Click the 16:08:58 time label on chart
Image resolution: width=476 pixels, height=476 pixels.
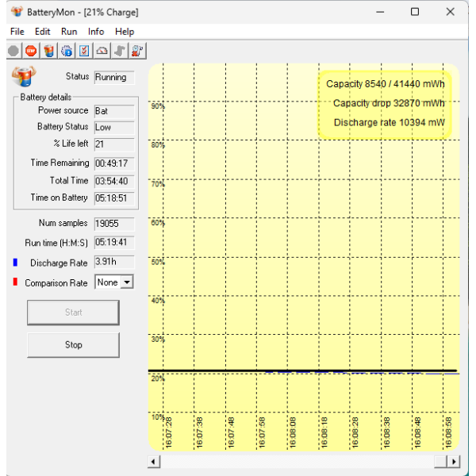coord(448,432)
